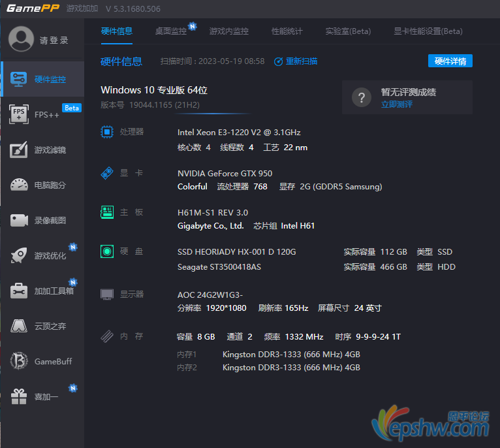Switch to the 桌面监控 tab

coord(171,31)
